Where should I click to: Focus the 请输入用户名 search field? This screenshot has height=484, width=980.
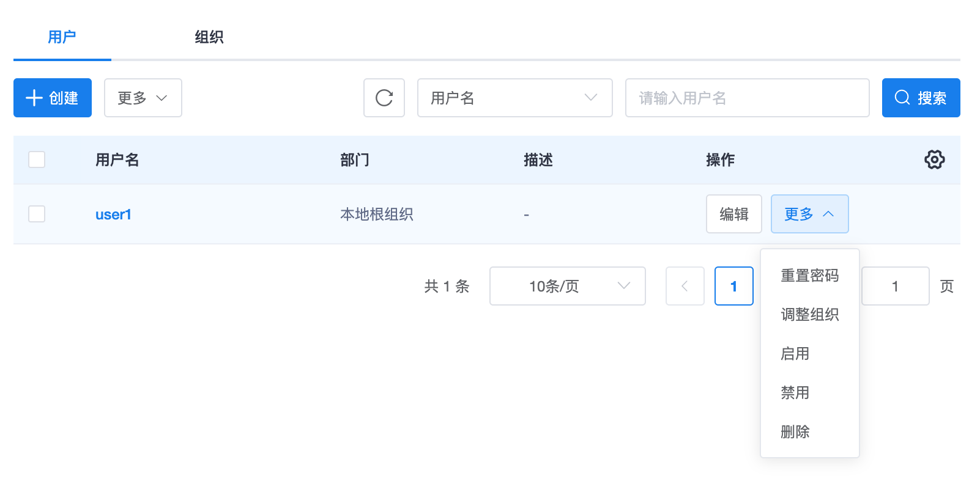click(748, 98)
